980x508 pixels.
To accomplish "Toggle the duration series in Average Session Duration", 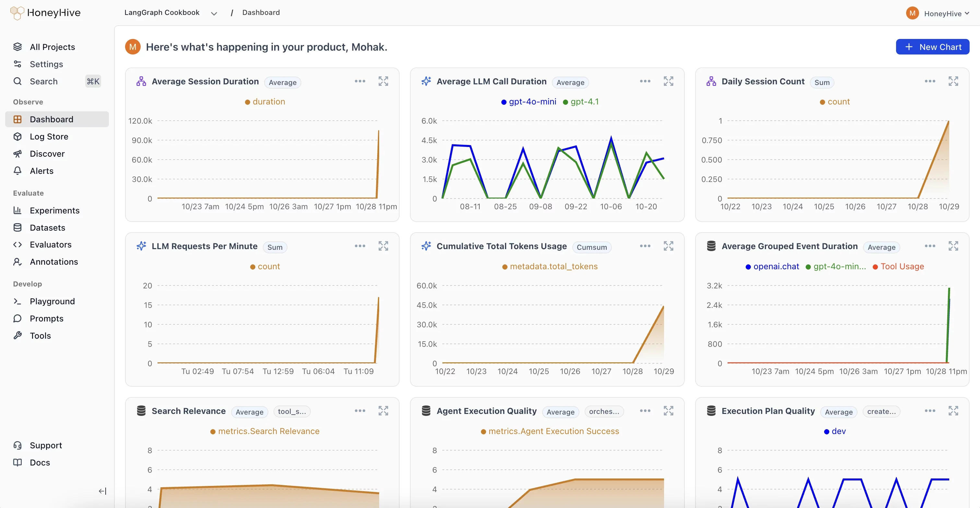I will 265,101.
